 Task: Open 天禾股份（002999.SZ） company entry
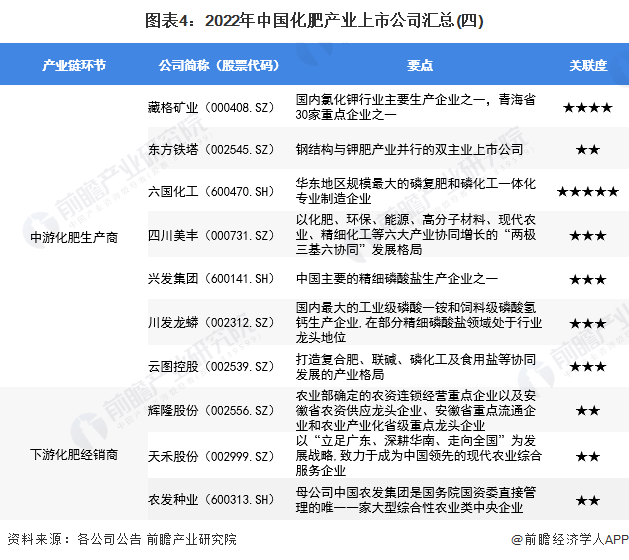pos(210,455)
